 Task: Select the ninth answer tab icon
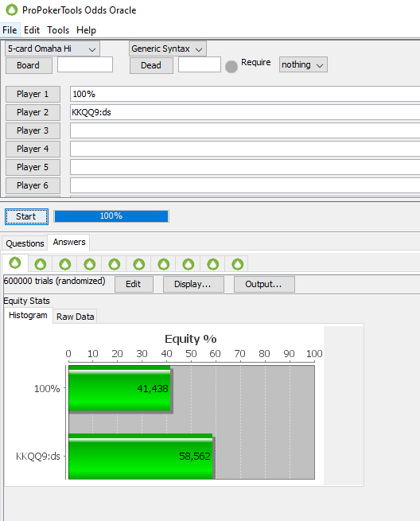tap(213, 265)
